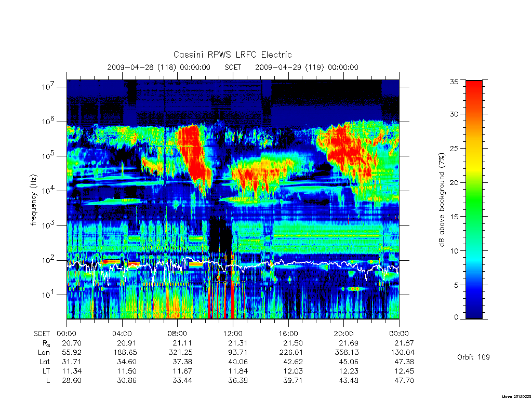Screen dimensions: 532x399
Task: Click the 'Uiowa 20120220' stamp at bottom corner
Action: (x=516, y=396)
